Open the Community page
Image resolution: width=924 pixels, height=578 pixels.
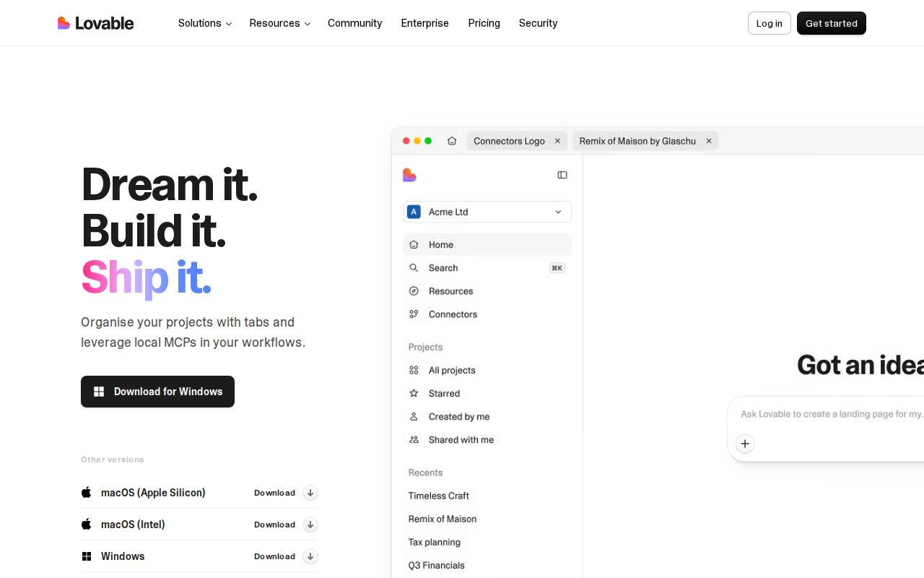click(354, 23)
